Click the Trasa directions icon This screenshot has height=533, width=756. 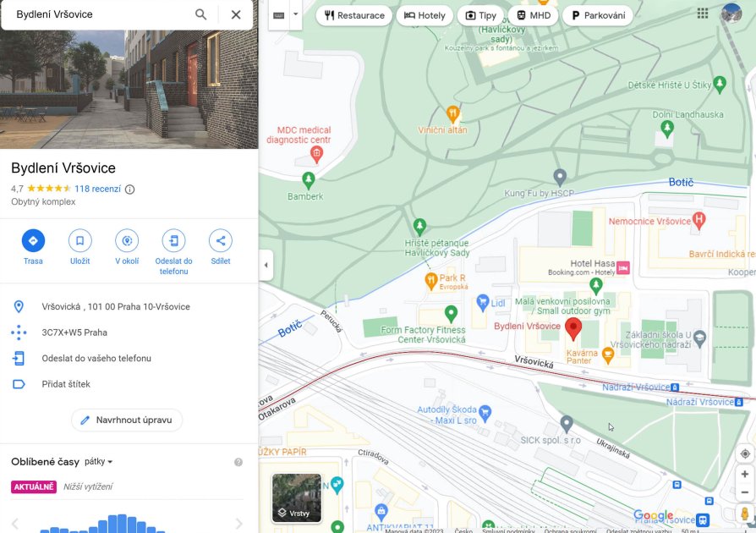[x=33, y=240]
